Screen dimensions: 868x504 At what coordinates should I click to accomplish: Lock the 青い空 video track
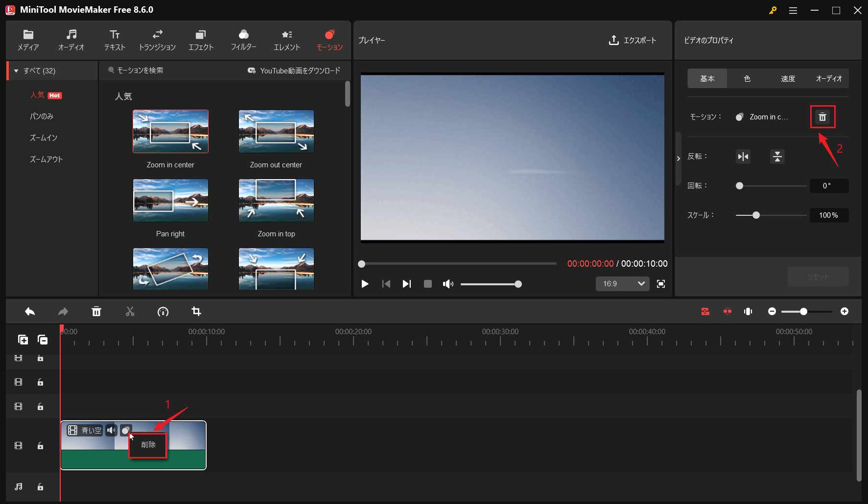point(40,446)
